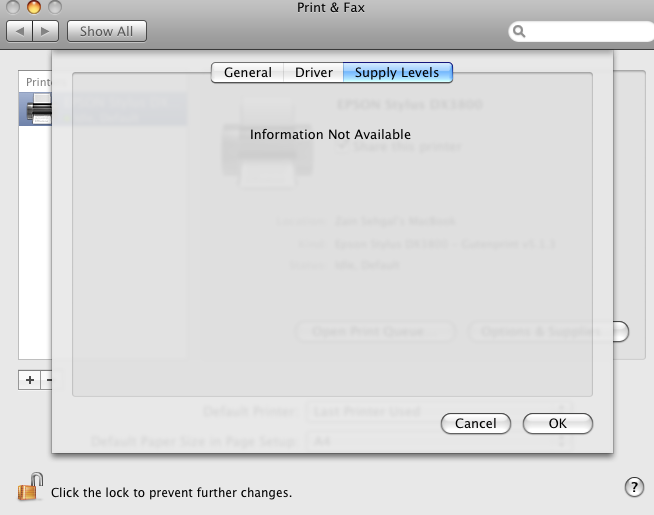Click the lock text to prevent changes
This screenshot has width=654, height=515.
[x=171, y=492]
